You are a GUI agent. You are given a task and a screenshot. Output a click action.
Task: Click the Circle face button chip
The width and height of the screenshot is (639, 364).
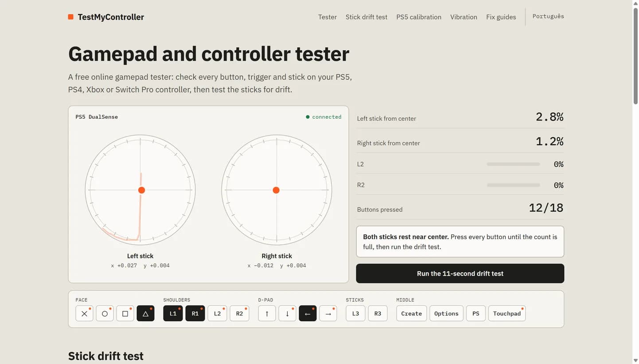pos(105,314)
